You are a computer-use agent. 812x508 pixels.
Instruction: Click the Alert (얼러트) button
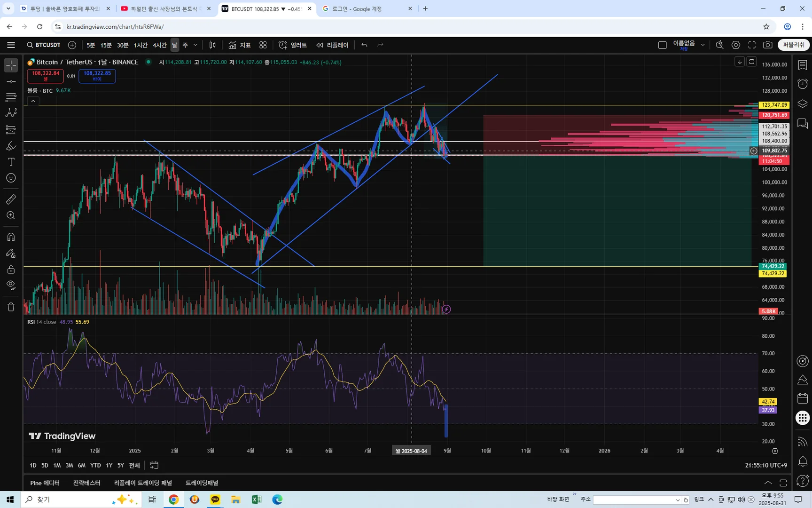(293, 45)
